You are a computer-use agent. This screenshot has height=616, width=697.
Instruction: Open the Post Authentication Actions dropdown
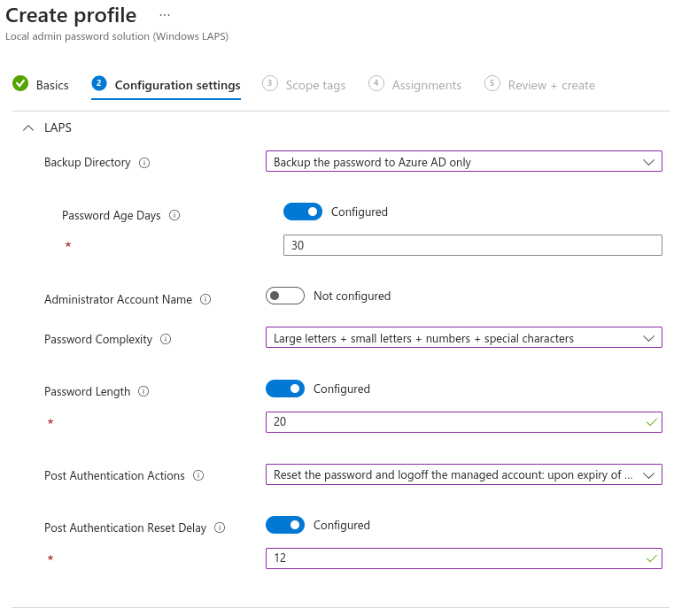463,474
